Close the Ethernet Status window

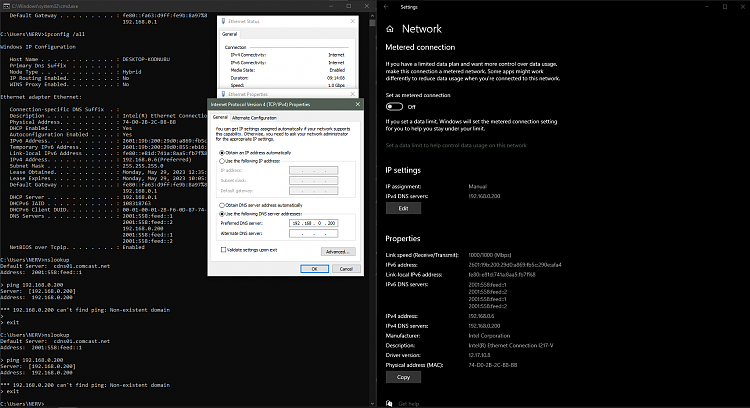(x=351, y=20)
